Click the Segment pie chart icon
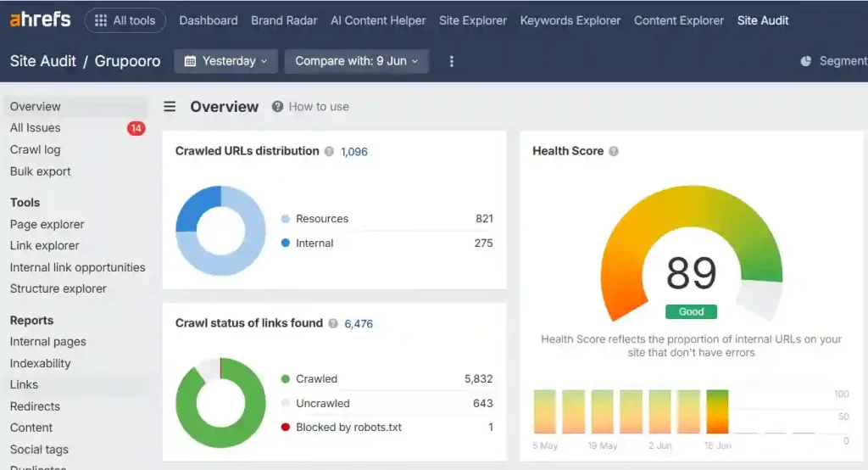Viewport: 868px width, 470px height. [x=806, y=61]
